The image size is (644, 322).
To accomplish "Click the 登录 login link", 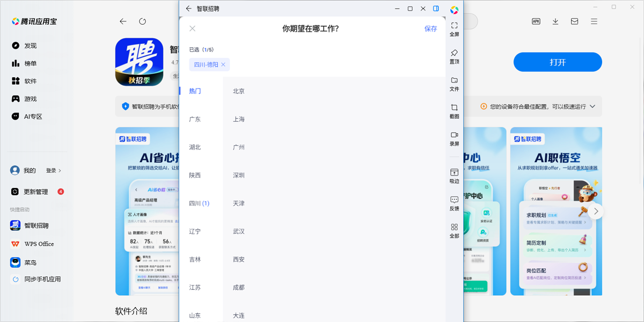I will click(x=53, y=171).
